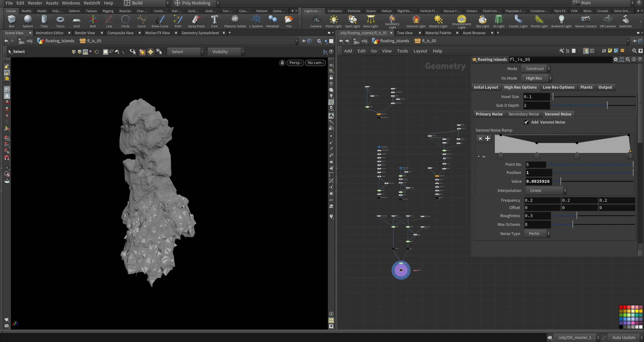The width and height of the screenshot is (644, 342).
Task: Toggle the viewport lock icon
Action: click(282, 63)
